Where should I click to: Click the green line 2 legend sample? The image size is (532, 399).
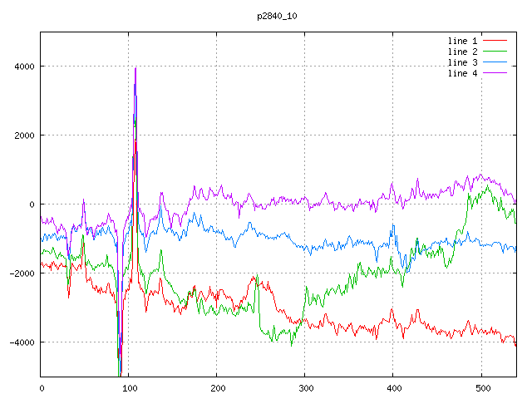click(x=495, y=52)
